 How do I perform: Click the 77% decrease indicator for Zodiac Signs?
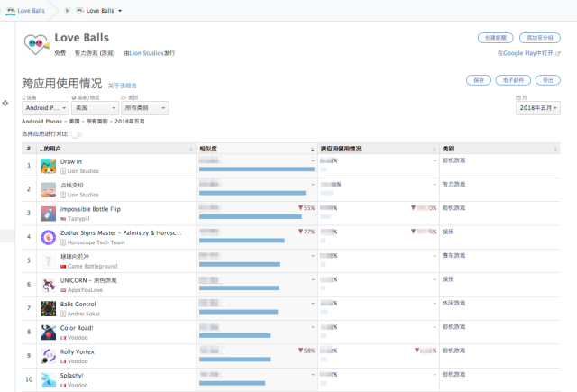pyautogui.click(x=307, y=232)
